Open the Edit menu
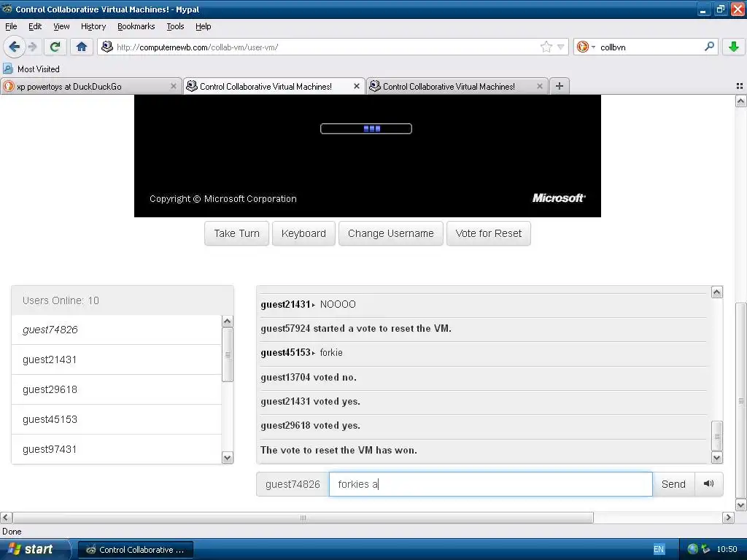747x560 pixels. coord(35,26)
